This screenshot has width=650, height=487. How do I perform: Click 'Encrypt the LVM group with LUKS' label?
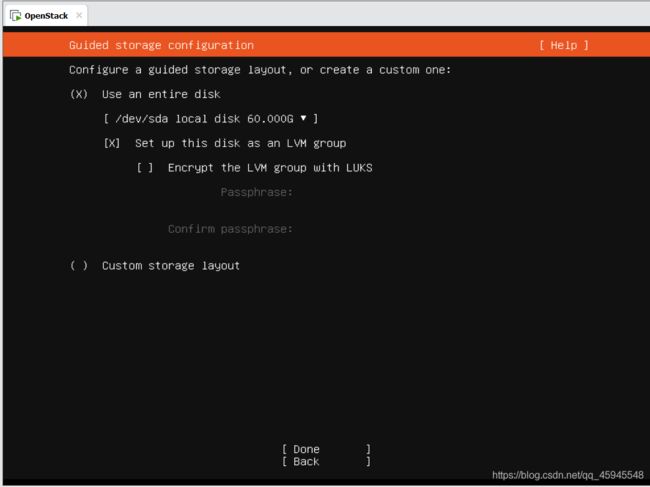(270, 168)
